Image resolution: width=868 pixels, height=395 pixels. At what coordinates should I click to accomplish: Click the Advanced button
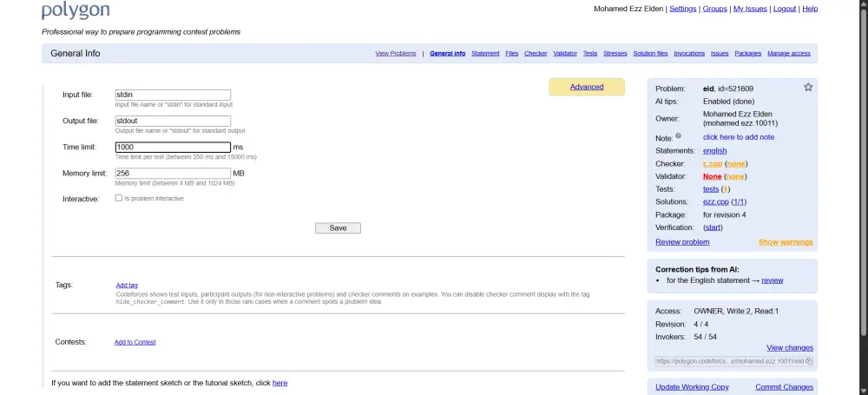[x=587, y=87]
